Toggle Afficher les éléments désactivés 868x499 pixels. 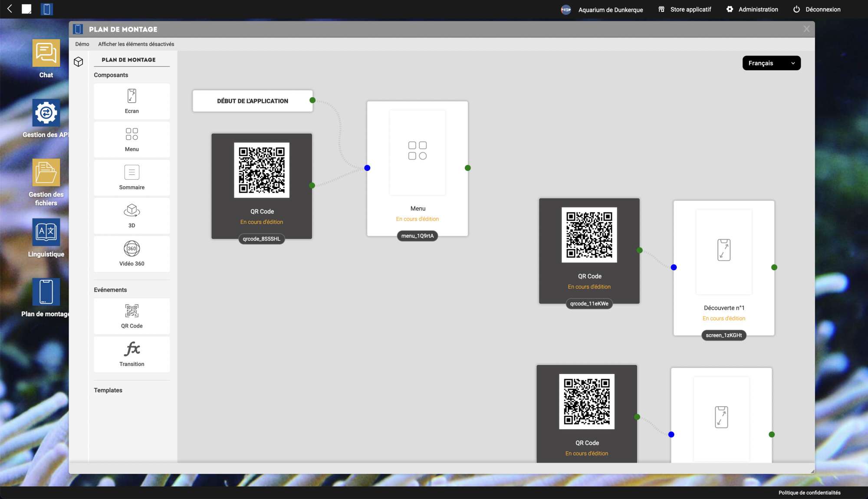(x=136, y=44)
